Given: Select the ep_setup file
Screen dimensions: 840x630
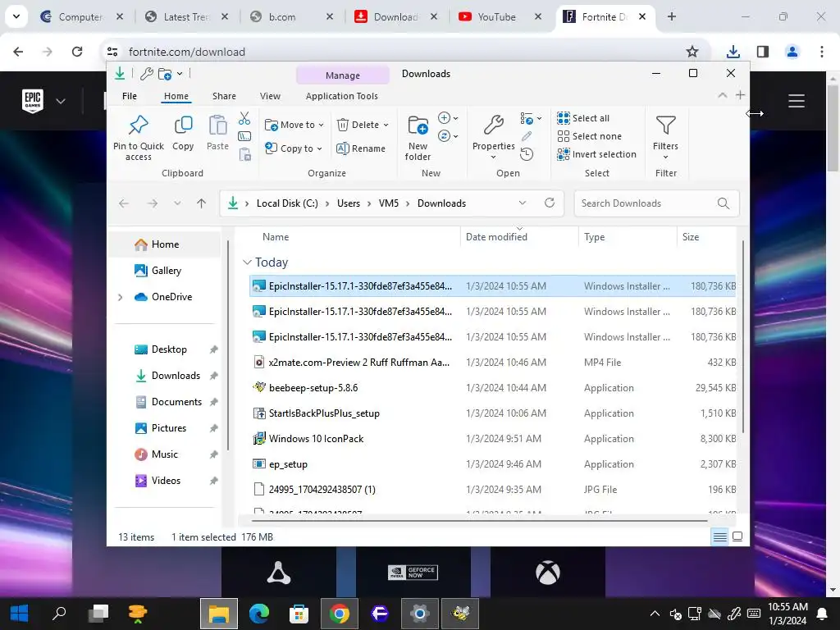Looking at the screenshot, I should click(x=493, y=464).
